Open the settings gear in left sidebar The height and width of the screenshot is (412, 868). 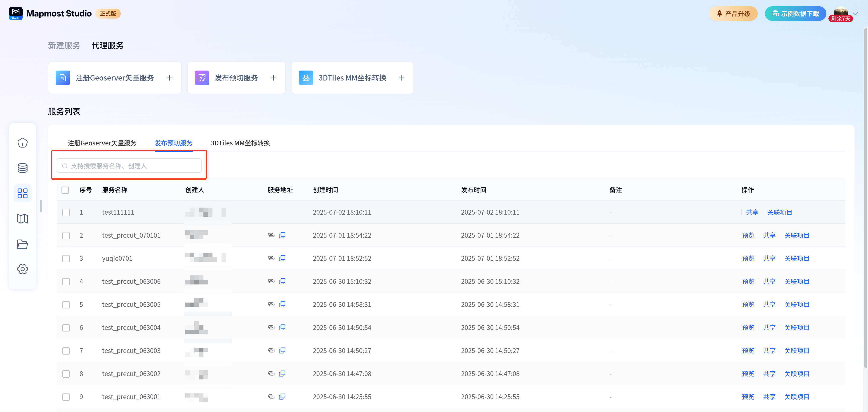[23, 269]
